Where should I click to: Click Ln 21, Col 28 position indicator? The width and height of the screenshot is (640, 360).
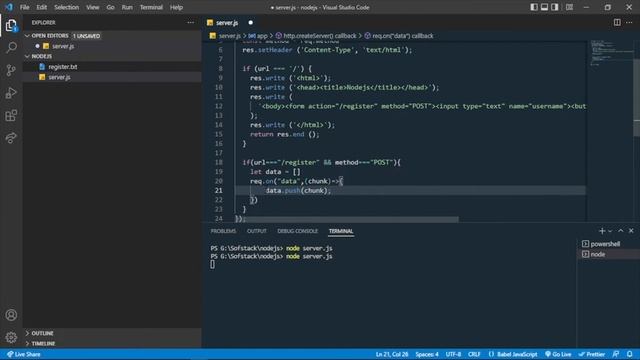pyautogui.click(x=392, y=354)
